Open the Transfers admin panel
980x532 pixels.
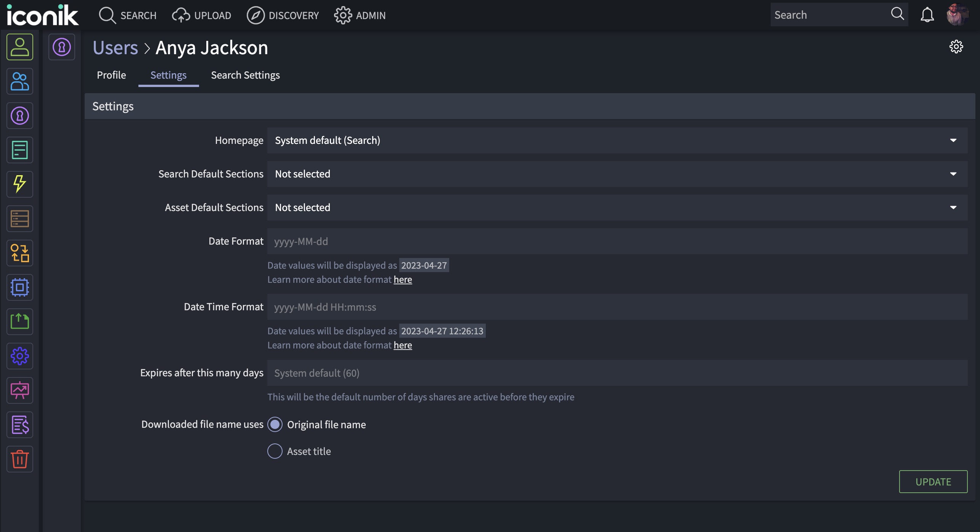[19, 253]
